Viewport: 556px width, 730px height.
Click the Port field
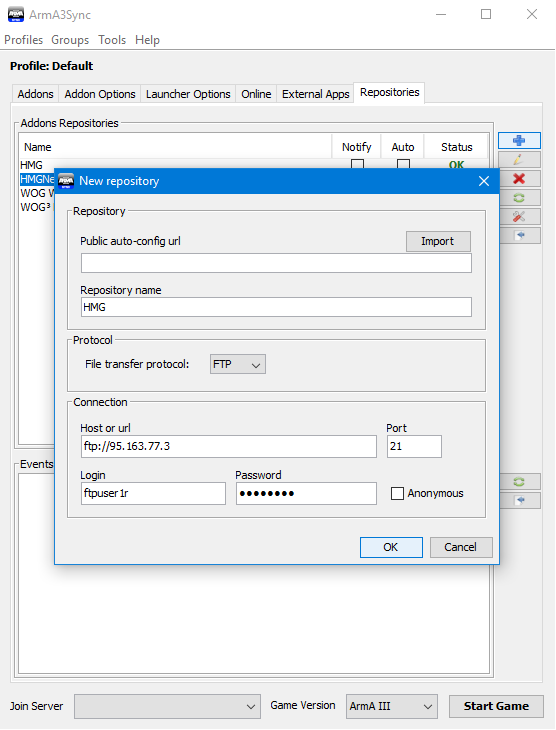pyautogui.click(x=414, y=446)
